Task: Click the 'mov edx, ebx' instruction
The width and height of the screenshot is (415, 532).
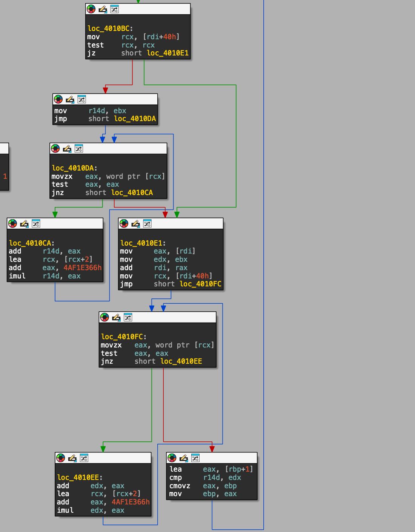Action: pyautogui.click(x=154, y=260)
